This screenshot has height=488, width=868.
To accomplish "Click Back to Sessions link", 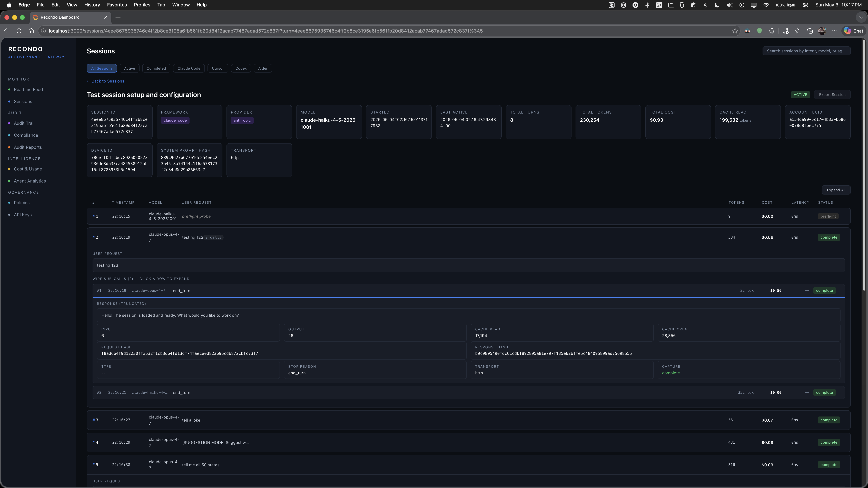I will click(x=105, y=81).
